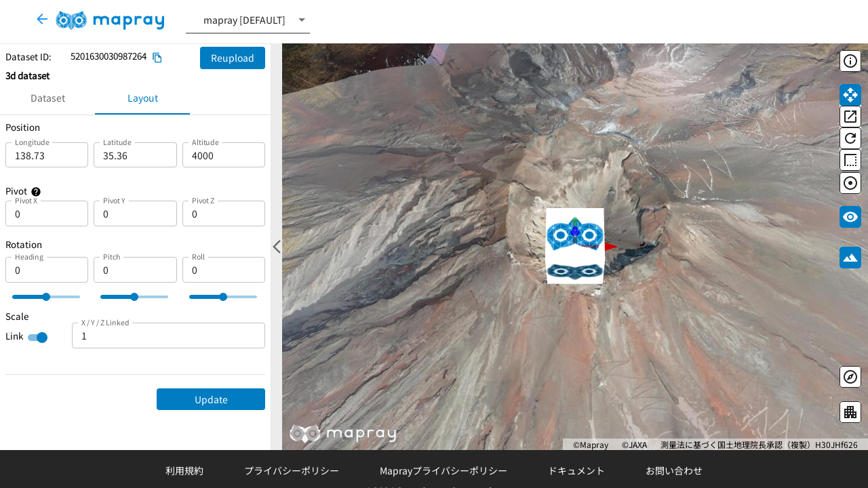Open the mapray [DEFAULT] dropdown
868x488 pixels.
[248, 20]
